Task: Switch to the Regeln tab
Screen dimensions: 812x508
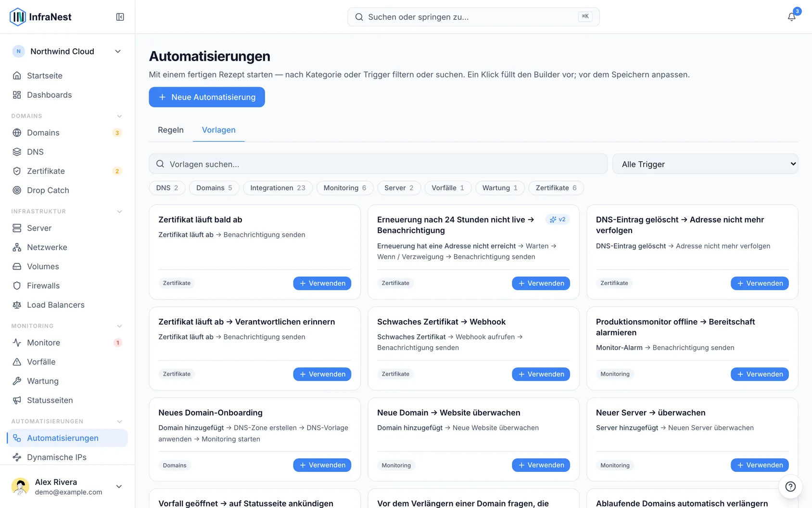Action: pos(171,130)
